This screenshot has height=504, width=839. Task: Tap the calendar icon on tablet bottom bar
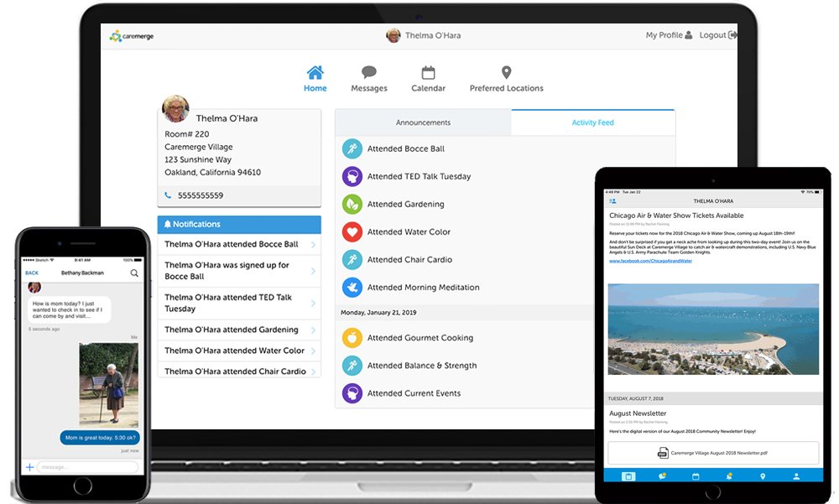695,475
